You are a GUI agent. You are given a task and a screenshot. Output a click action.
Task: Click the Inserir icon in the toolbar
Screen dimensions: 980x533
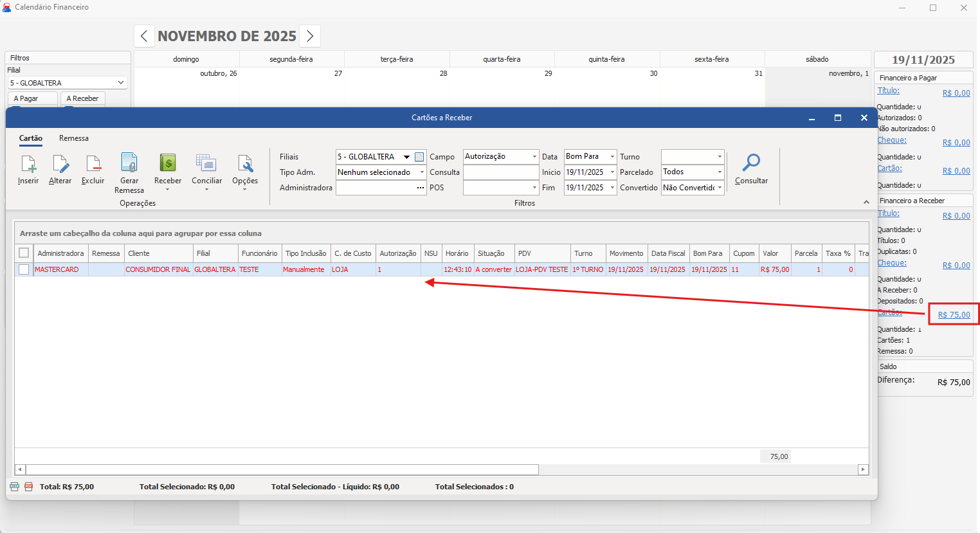pos(28,165)
